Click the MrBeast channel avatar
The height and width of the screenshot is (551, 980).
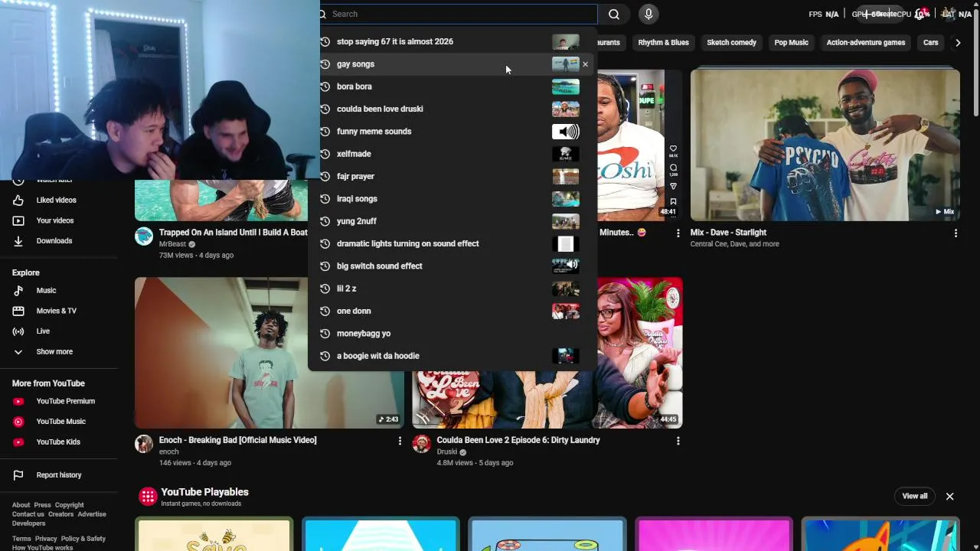144,236
